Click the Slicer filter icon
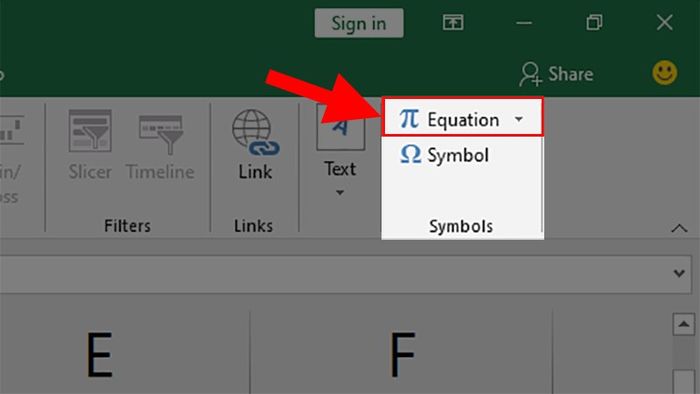 click(x=90, y=131)
